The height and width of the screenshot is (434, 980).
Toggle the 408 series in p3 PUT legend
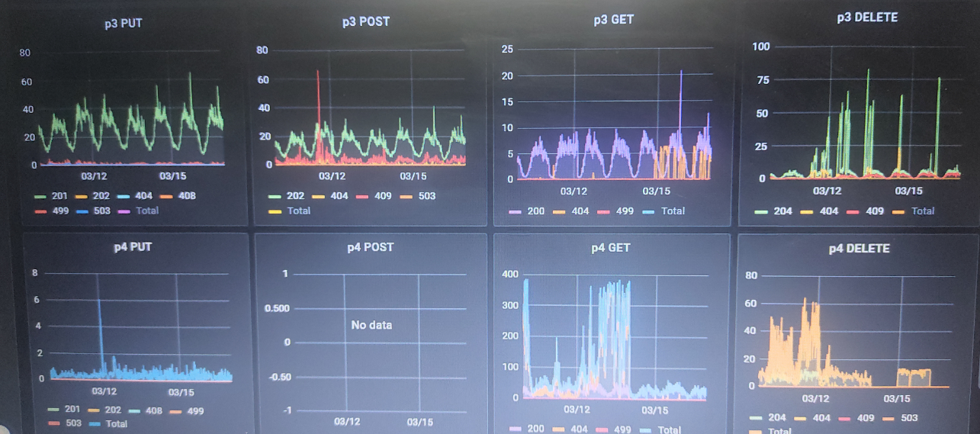178,196
